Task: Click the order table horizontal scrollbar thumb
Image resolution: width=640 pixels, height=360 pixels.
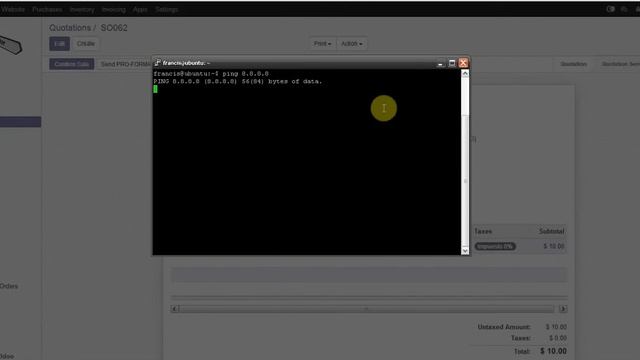Action: 366,309
